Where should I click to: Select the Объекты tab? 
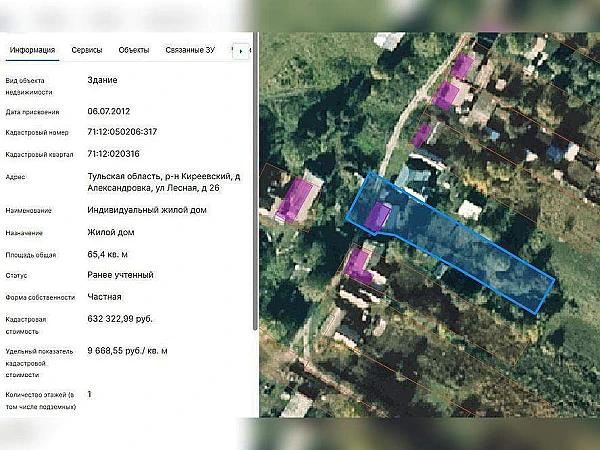(x=134, y=49)
